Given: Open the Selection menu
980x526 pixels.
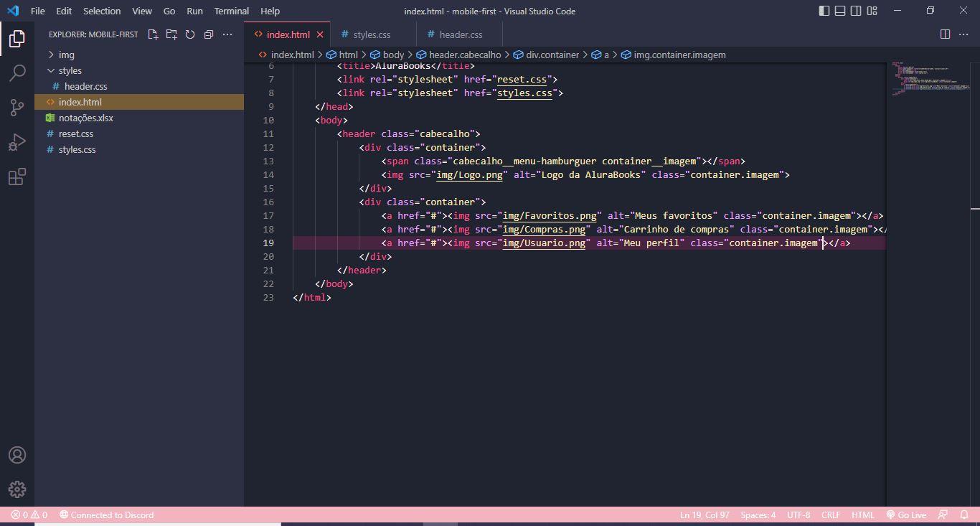Looking at the screenshot, I should (x=102, y=11).
